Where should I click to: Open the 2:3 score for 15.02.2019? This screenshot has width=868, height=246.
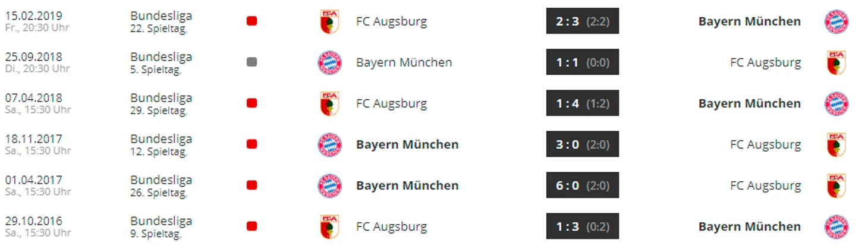(x=582, y=21)
